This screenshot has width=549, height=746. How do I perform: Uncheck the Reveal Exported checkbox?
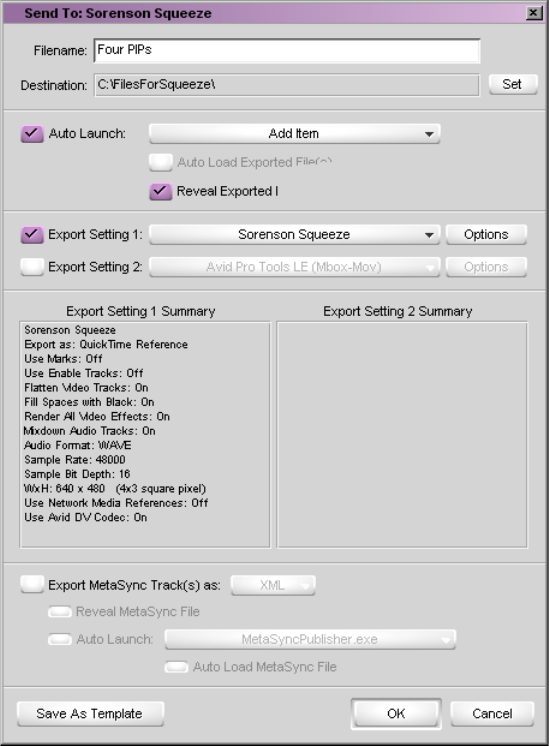(x=160, y=191)
